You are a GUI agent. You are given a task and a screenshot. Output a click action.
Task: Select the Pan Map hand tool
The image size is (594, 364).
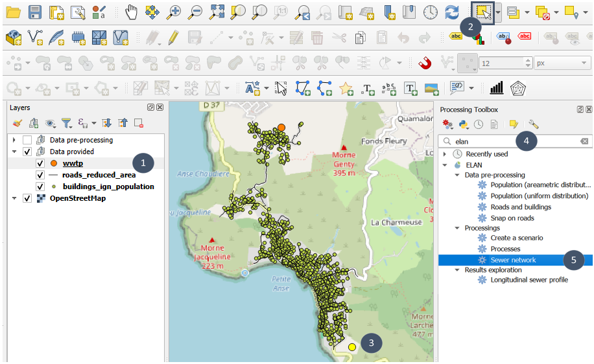[132, 12]
